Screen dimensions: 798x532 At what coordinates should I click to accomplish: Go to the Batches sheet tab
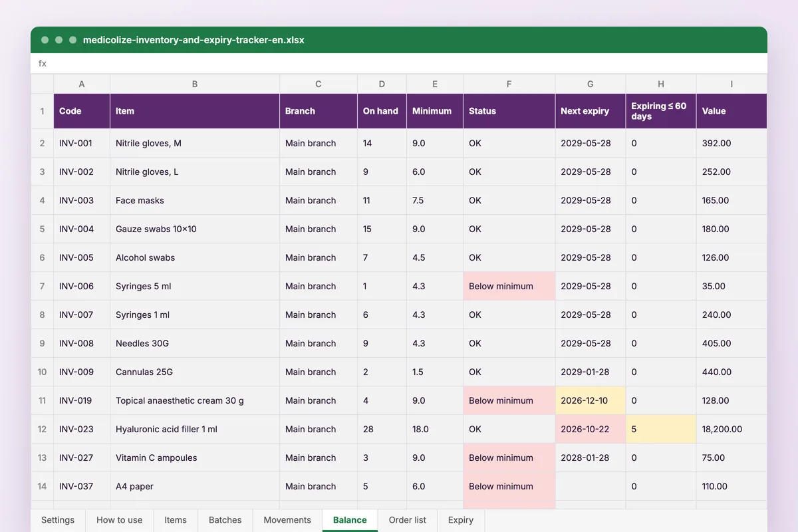[225, 520]
